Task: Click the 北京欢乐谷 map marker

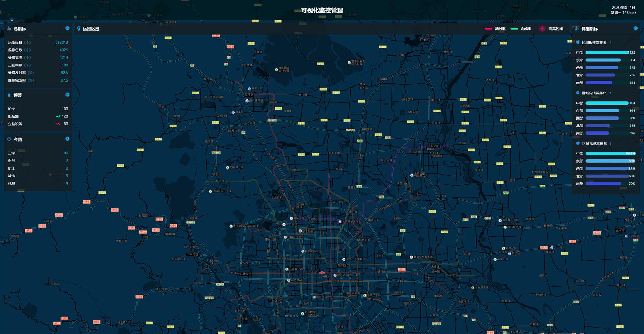Action: [x=364, y=296]
